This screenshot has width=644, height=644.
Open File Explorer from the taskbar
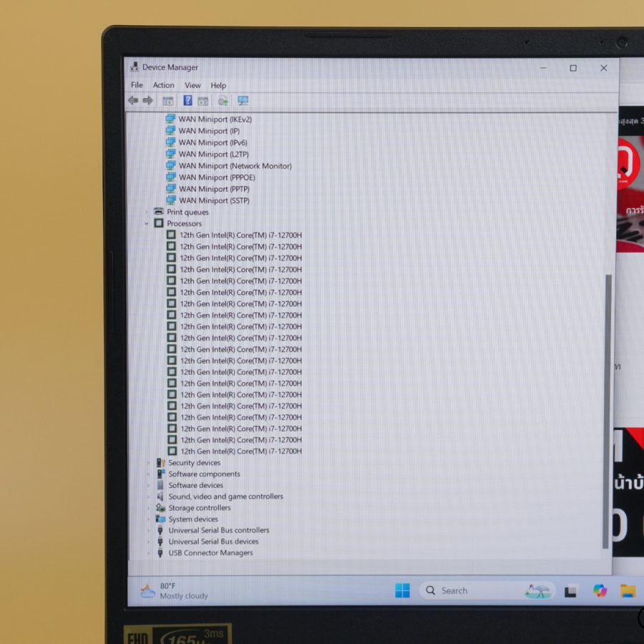coord(628,591)
